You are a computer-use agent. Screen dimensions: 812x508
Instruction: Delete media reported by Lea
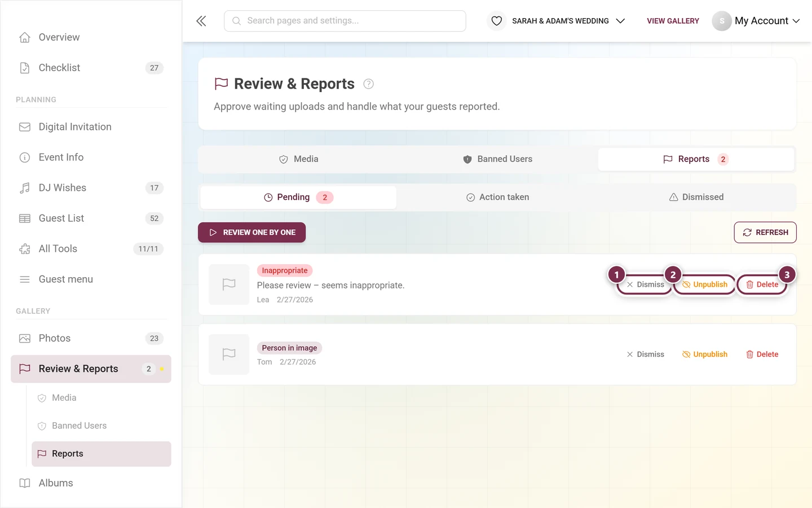(762, 284)
